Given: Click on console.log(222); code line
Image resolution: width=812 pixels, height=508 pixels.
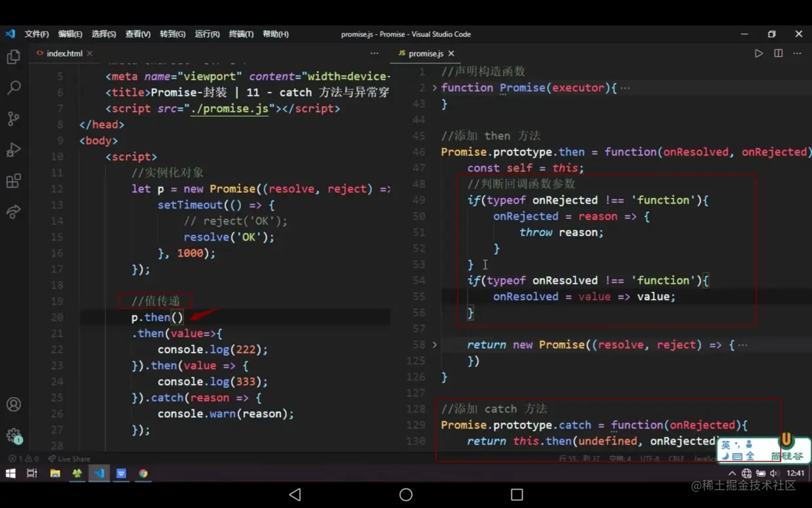Looking at the screenshot, I should click(213, 349).
